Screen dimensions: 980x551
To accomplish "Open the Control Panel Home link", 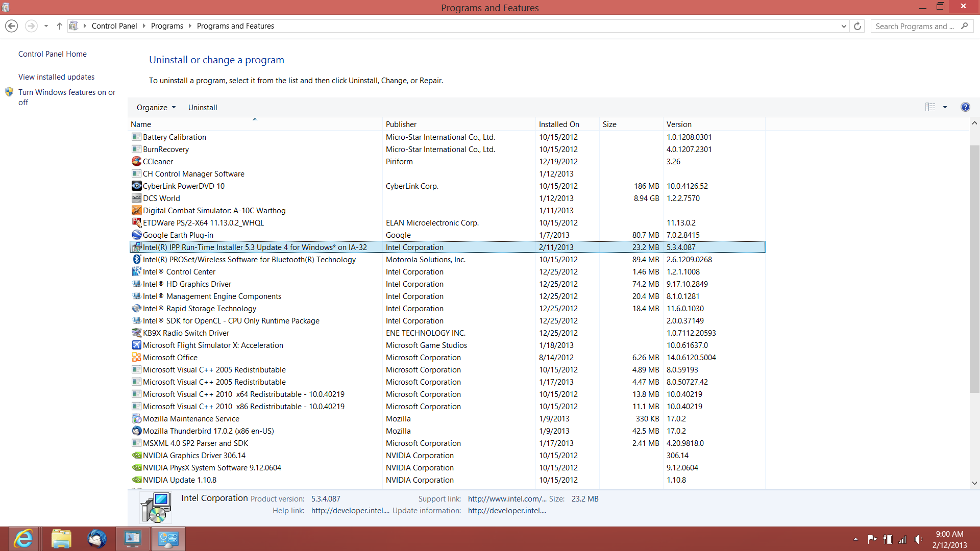I will pos(53,54).
